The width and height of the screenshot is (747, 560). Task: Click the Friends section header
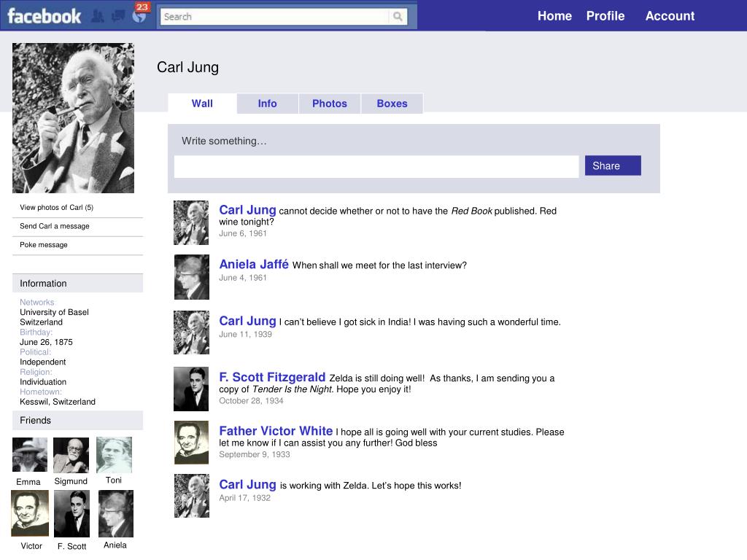pos(77,420)
